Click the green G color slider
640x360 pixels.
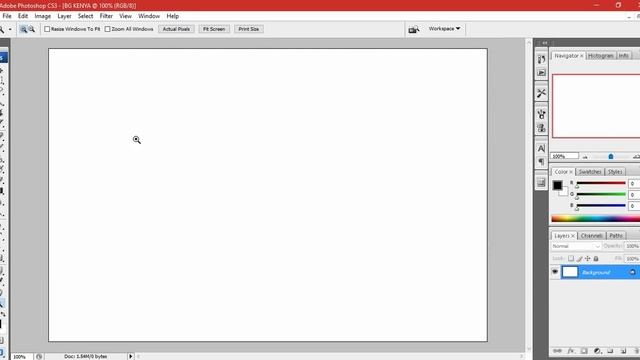[601, 195]
